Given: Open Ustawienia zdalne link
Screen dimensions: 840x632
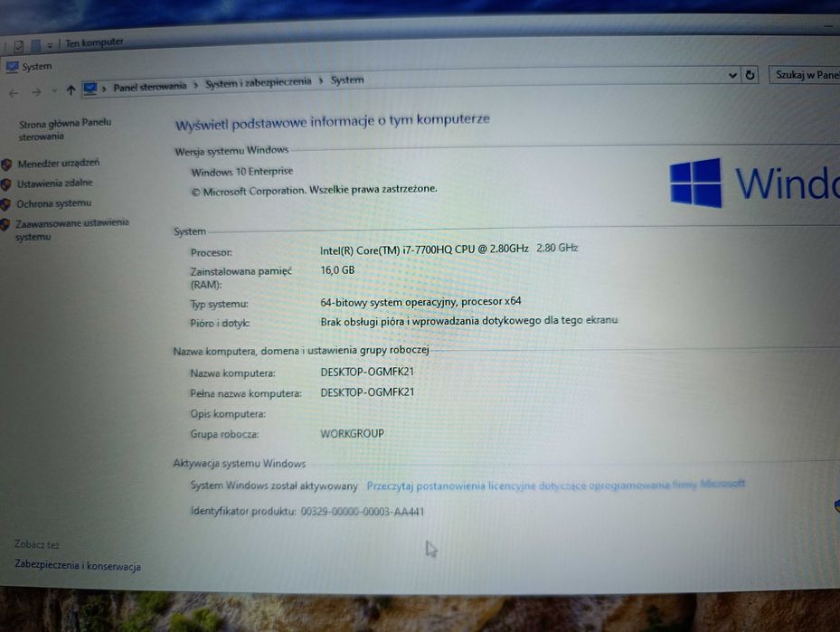Looking at the screenshot, I should [54, 184].
